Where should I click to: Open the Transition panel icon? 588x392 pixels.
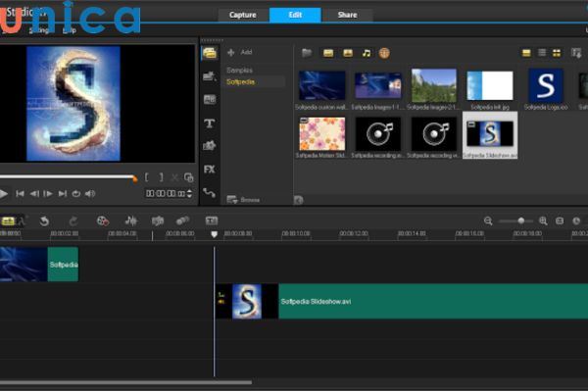click(x=210, y=99)
